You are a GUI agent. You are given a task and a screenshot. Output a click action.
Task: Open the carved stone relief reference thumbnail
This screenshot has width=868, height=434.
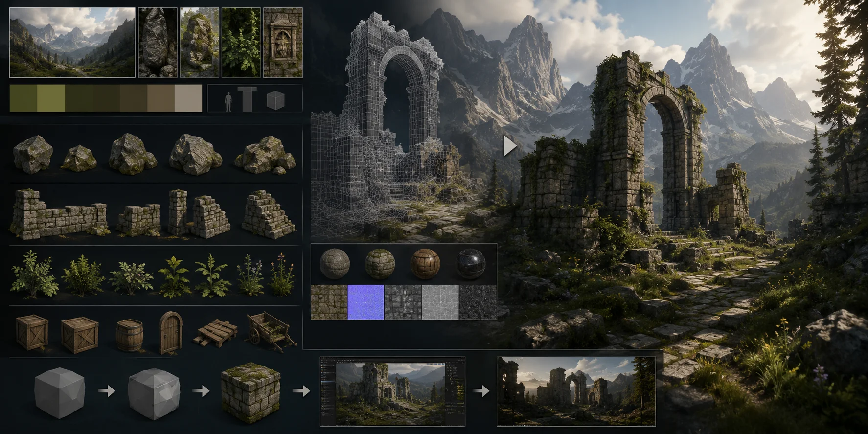[x=283, y=42]
